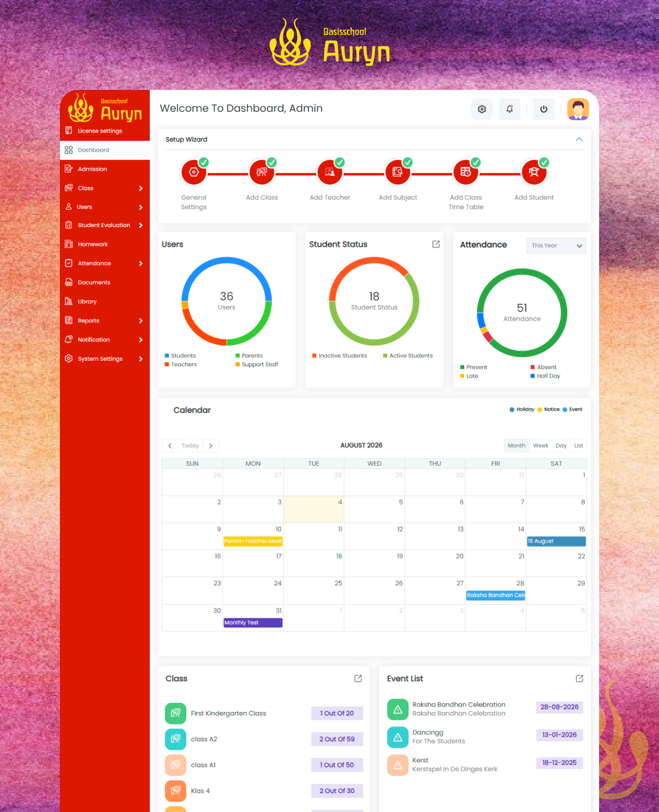This screenshot has width=659, height=812.
Task: Open the settings gear icon in header
Action: 482,109
